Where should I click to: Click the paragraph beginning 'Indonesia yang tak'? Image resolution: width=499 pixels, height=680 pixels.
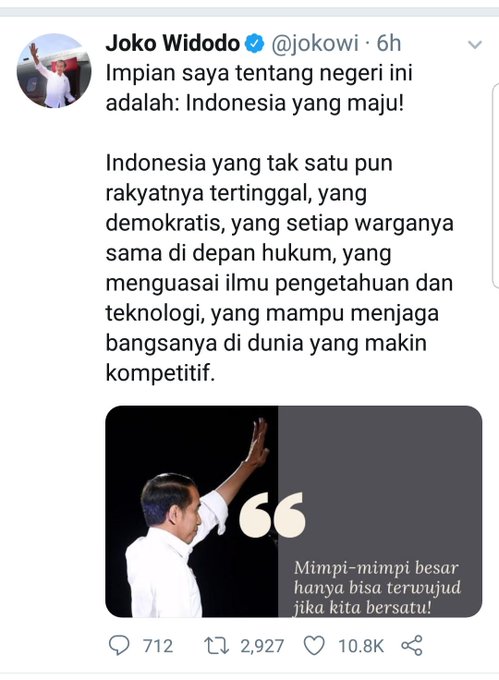pos(280,268)
